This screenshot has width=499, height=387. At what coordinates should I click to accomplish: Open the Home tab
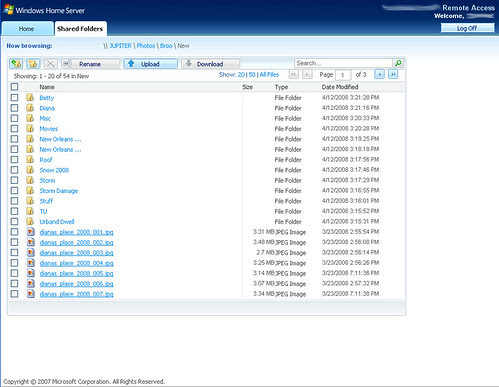coord(27,29)
